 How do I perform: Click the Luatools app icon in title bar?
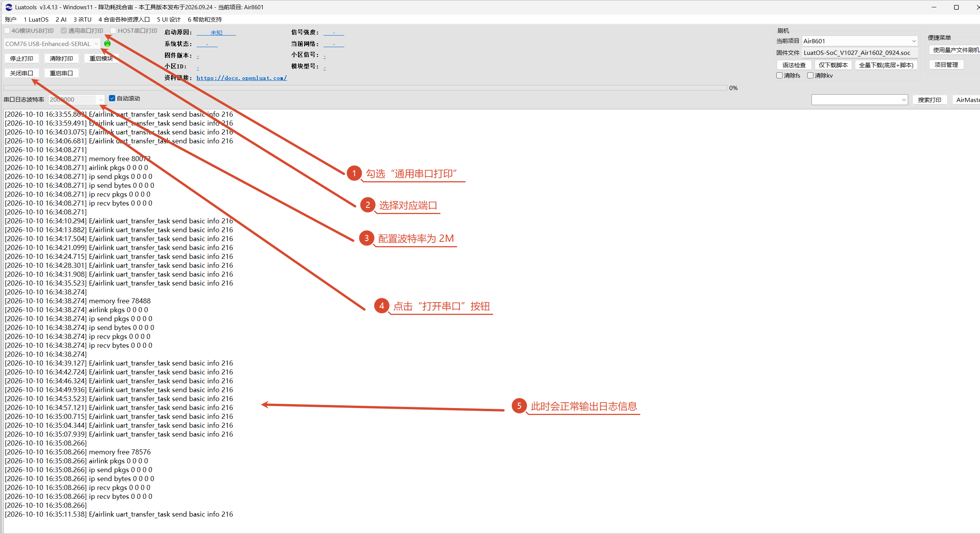(9, 7)
